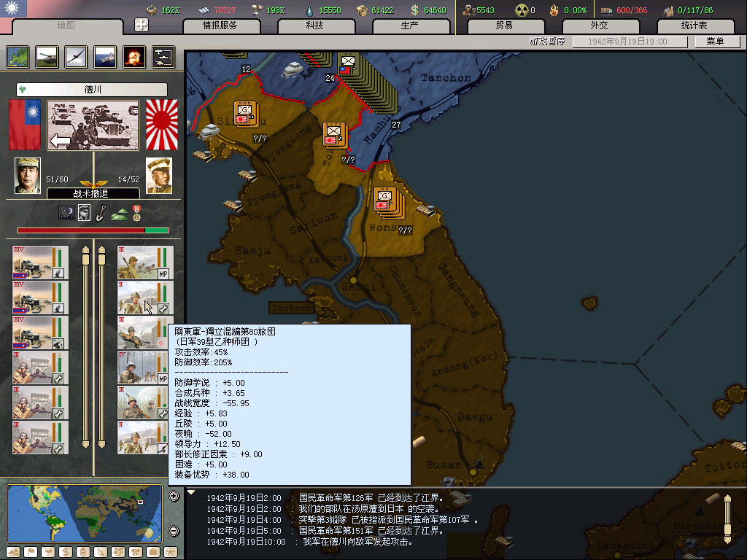Open the naval units warship icon

click(x=105, y=57)
